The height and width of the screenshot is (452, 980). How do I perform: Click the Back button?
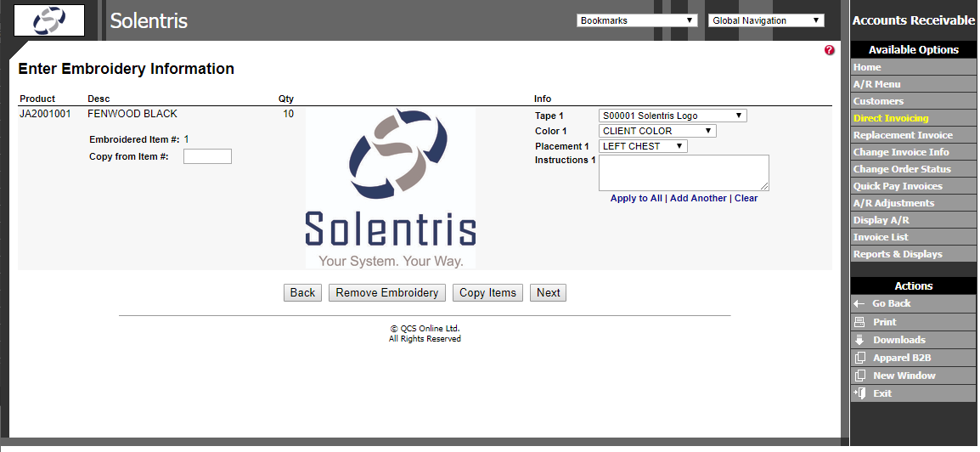click(302, 292)
